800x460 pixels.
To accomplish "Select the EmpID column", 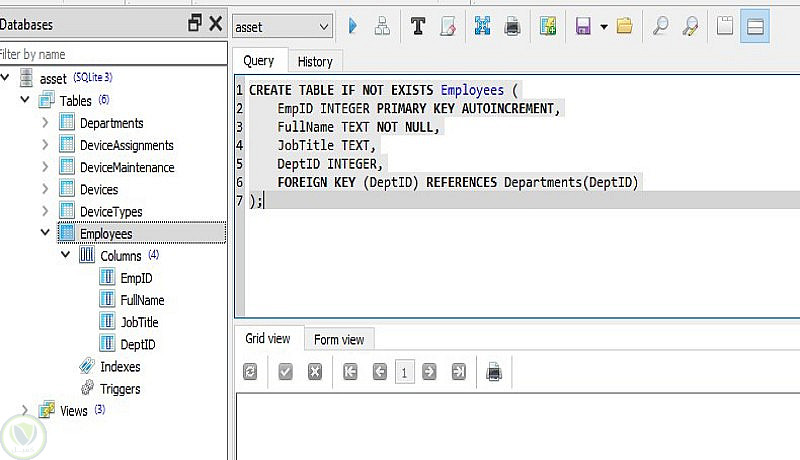I will pos(136,278).
